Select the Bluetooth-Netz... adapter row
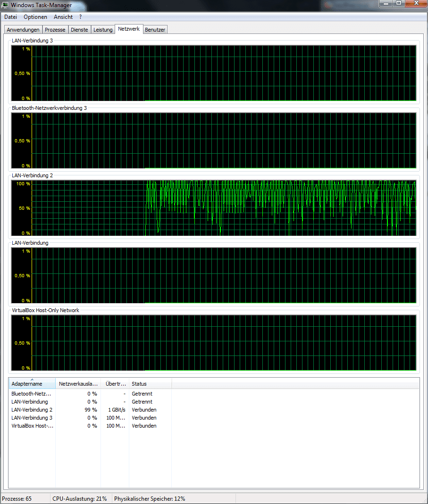Viewport: 428px width, 504px height. pyautogui.click(x=90, y=394)
